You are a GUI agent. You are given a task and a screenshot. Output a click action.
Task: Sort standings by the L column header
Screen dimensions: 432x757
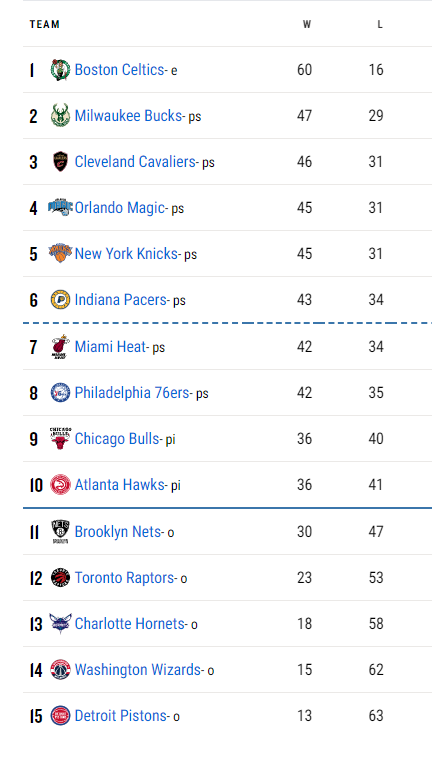(380, 25)
